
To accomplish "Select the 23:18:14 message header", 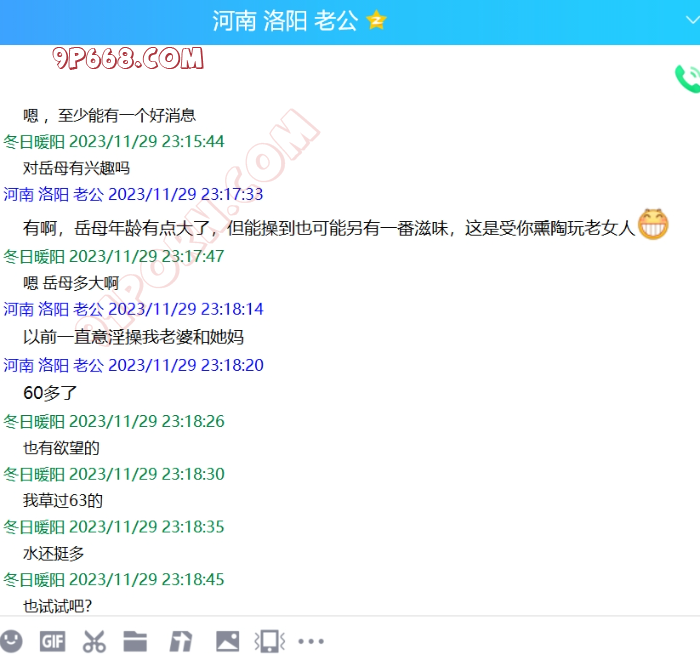I will pos(133,309).
